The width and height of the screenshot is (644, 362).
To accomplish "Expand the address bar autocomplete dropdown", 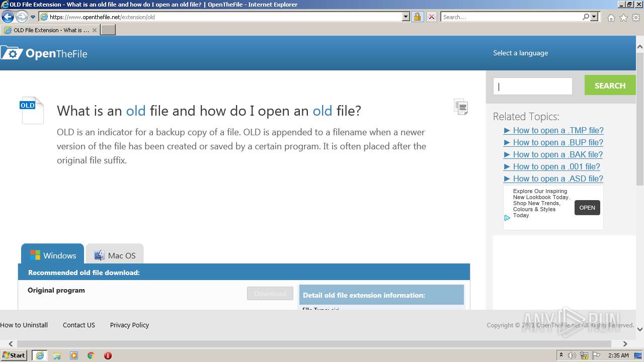I will pos(406,17).
